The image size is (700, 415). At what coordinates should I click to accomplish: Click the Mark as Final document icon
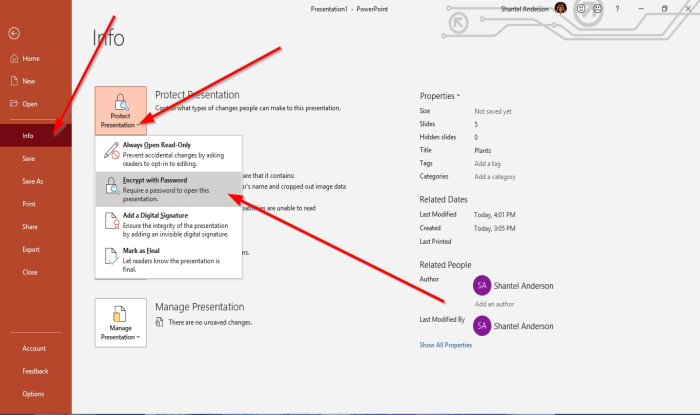[112, 256]
